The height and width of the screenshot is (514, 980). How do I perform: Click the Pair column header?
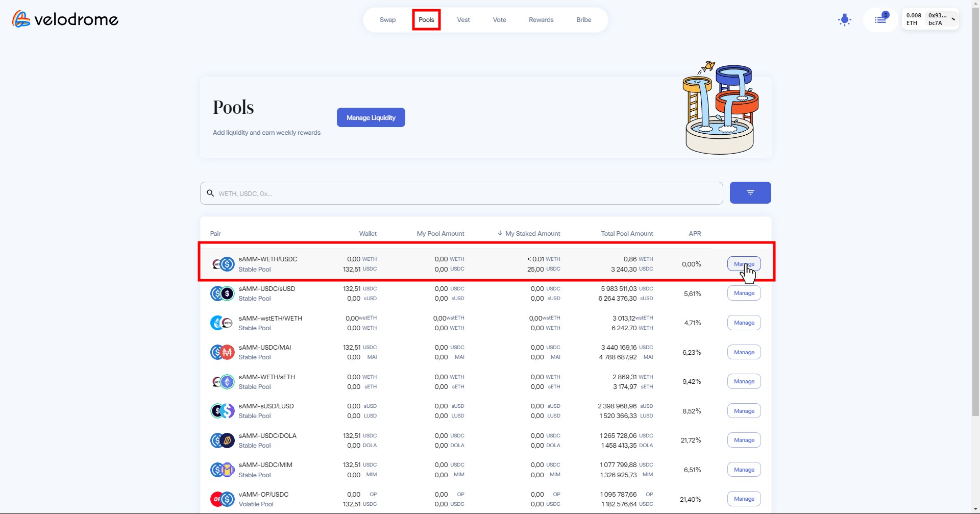[215, 234]
